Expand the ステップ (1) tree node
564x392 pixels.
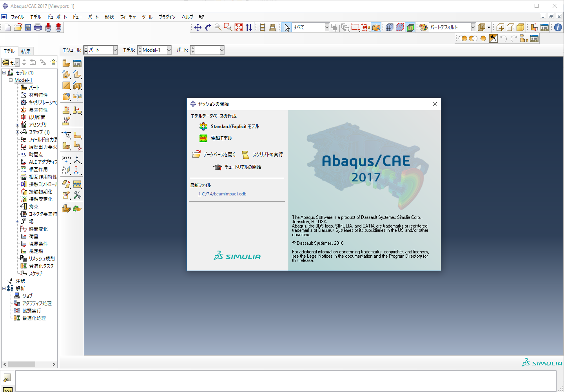click(17, 132)
